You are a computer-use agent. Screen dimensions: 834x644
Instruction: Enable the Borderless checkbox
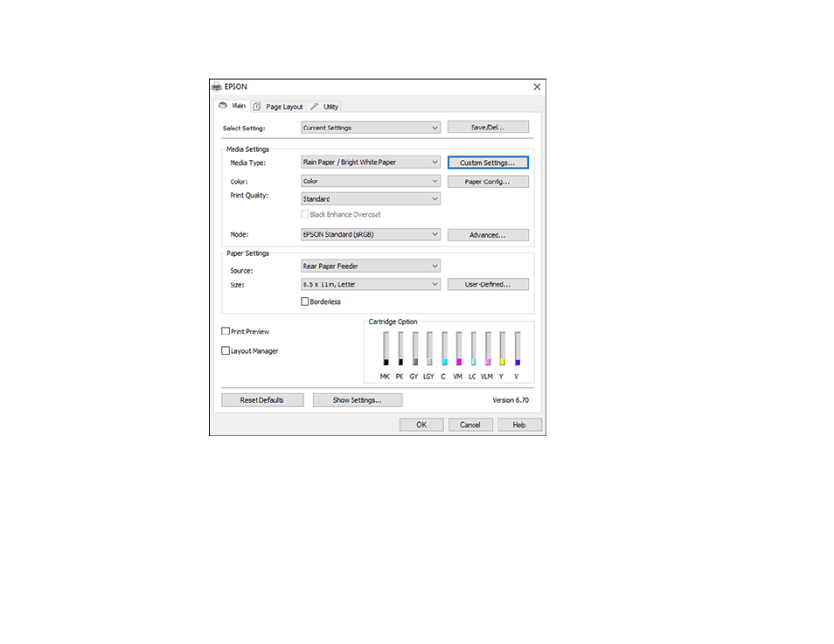click(305, 301)
